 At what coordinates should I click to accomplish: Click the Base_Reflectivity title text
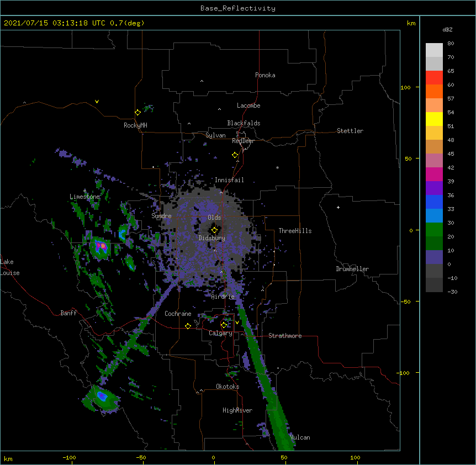tap(238, 8)
